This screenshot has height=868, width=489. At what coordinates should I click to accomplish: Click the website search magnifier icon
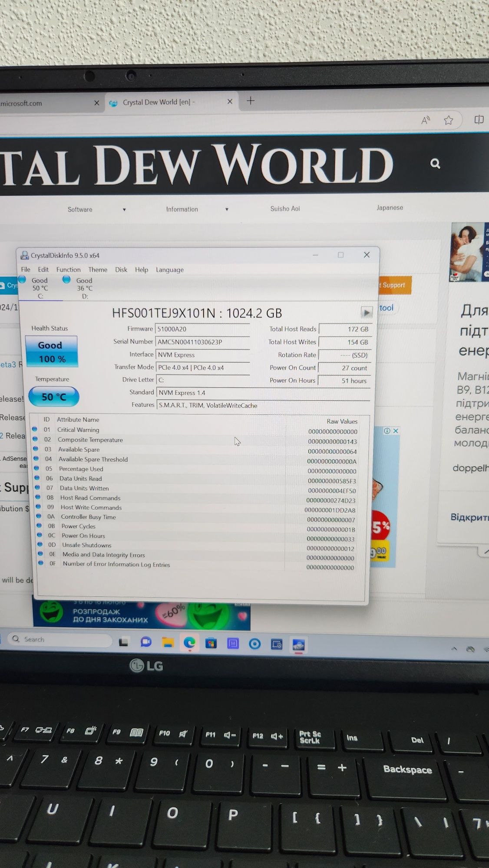pyautogui.click(x=435, y=164)
